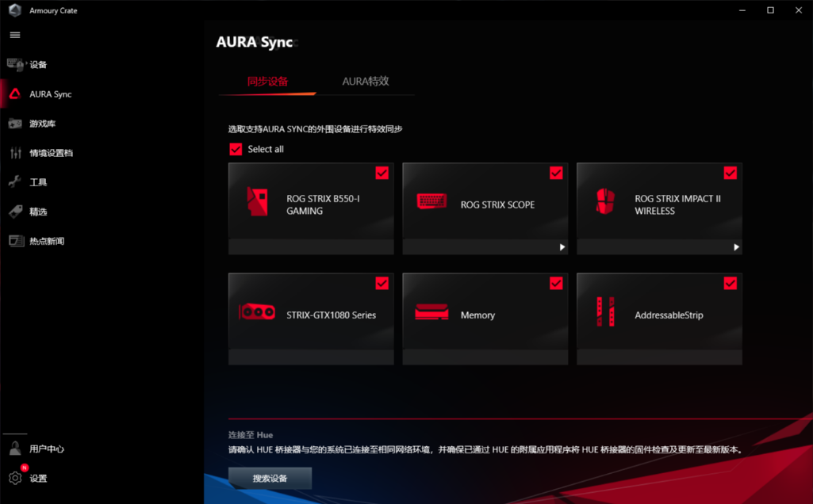Open the 用户中心 user center icon
Screen dimensions: 813x504
pos(15,448)
